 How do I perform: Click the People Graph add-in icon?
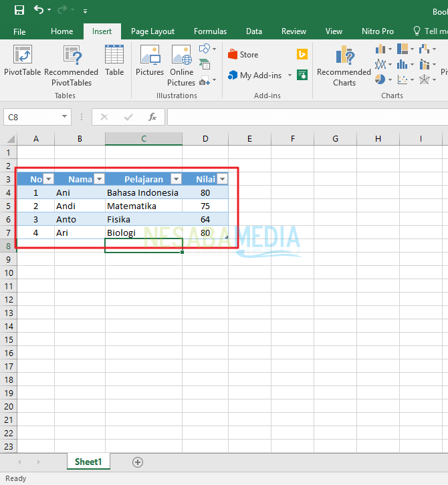pyautogui.click(x=302, y=75)
